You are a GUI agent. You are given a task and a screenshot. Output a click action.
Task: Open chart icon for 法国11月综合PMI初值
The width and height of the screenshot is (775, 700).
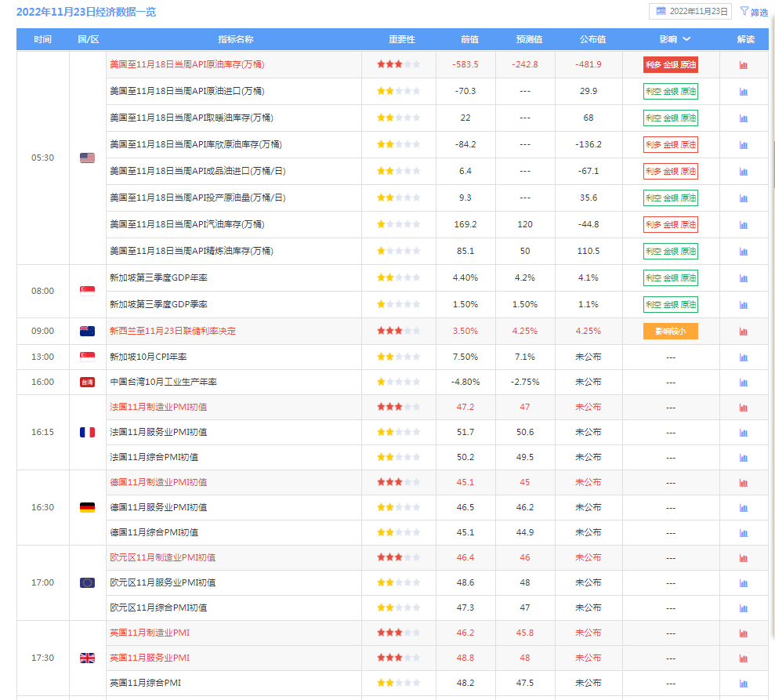click(x=744, y=458)
